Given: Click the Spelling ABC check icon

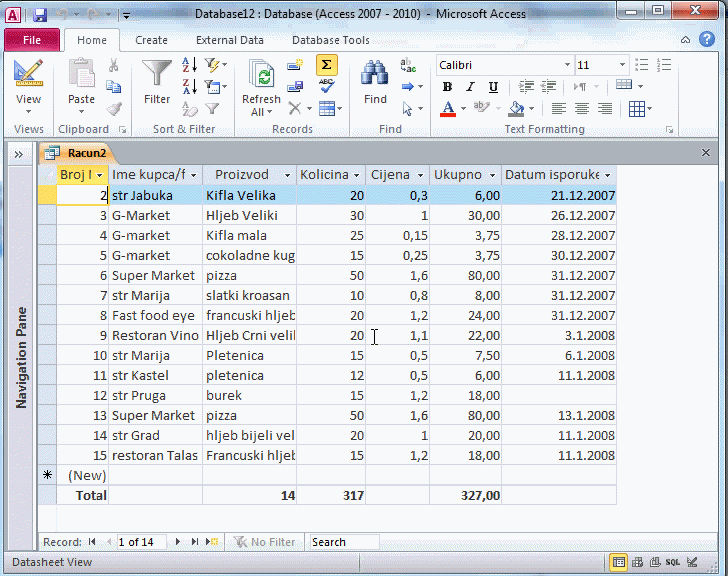Looking at the screenshot, I should point(327,86).
